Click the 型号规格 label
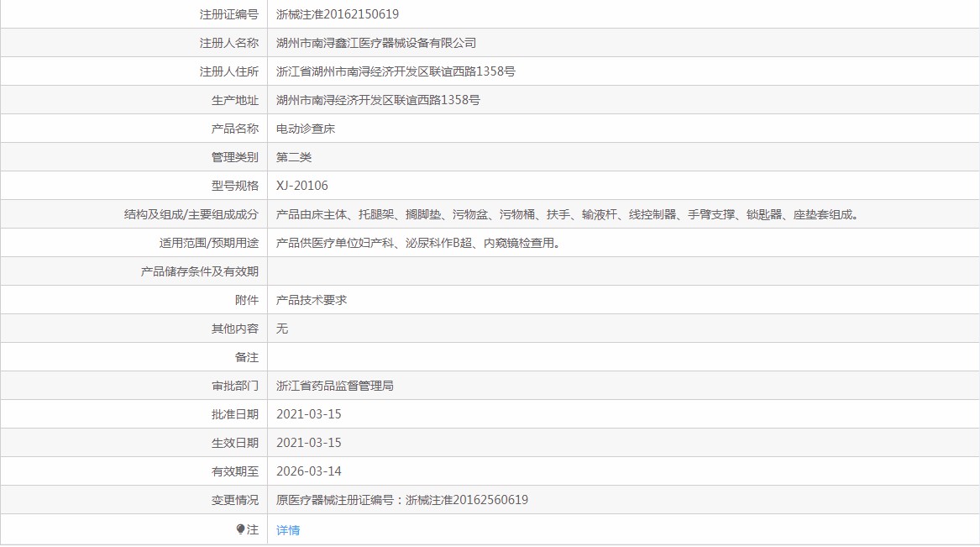This screenshot has height=547, width=980. click(x=235, y=186)
